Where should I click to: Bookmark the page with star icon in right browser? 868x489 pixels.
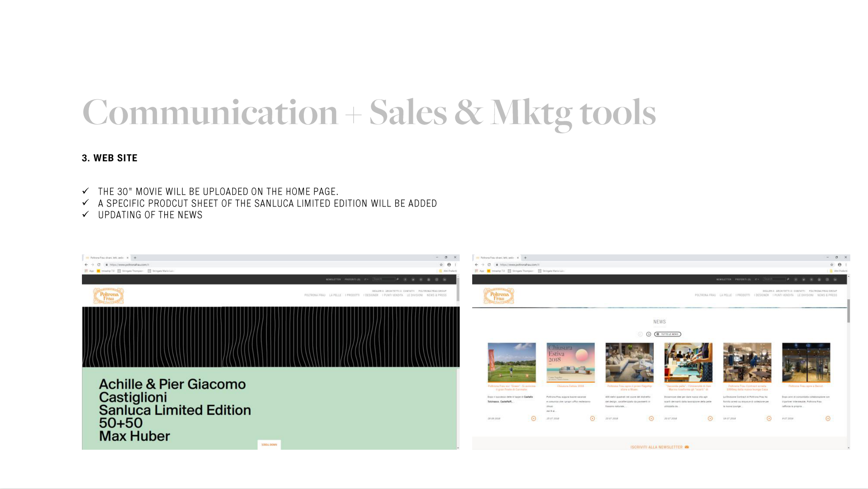point(832,265)
